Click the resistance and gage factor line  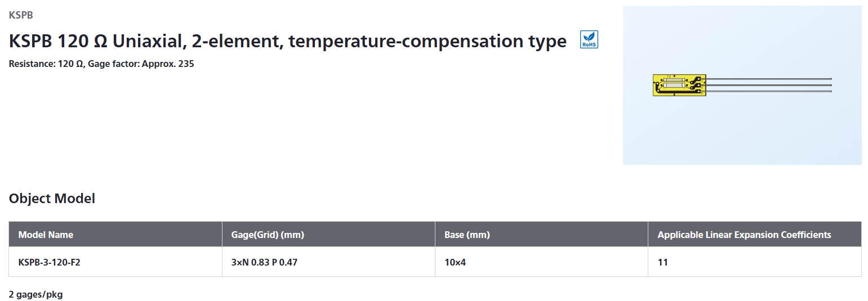[x=101, y=64]
